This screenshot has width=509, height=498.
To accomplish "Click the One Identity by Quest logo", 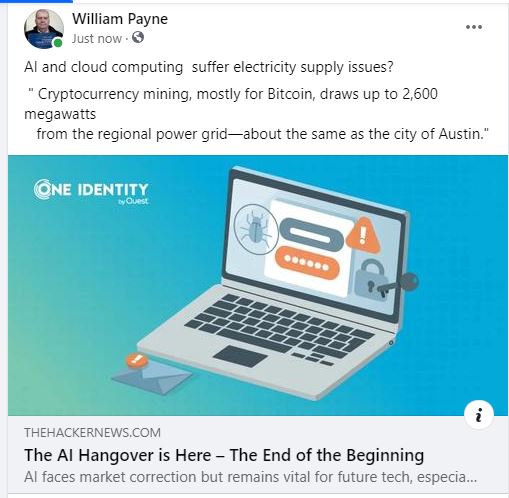I will pyautogui.click(x=91, y=192).
